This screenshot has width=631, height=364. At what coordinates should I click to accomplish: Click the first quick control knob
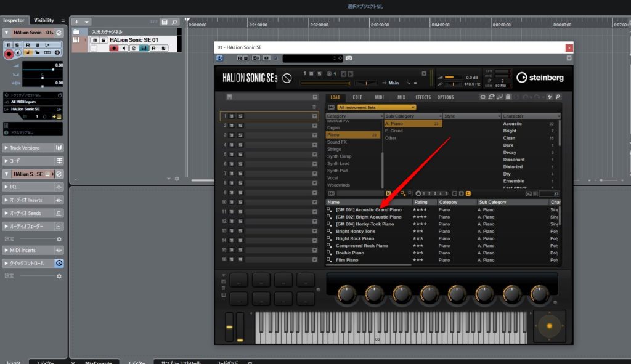point(346,294)
